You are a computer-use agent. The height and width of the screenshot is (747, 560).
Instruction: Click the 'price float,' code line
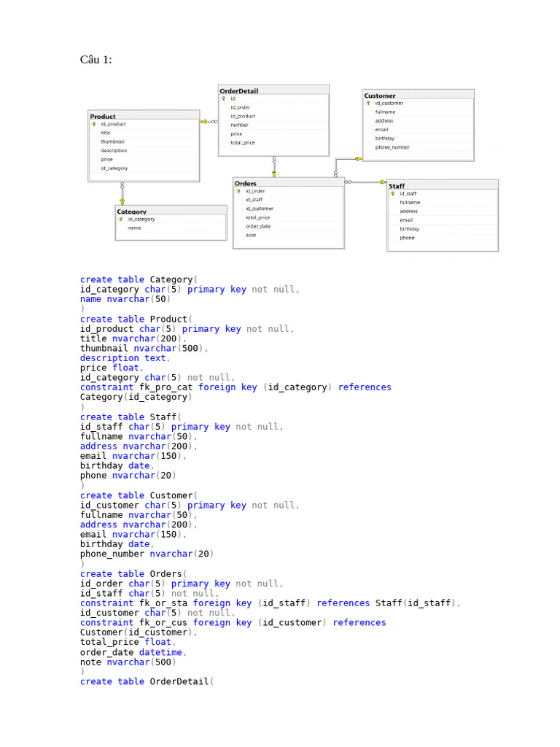coord(112,368)
